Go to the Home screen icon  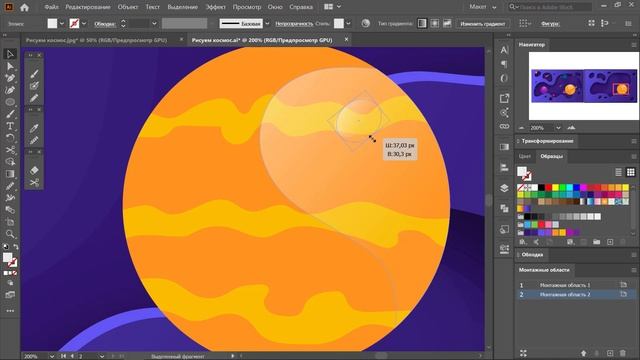24,7
